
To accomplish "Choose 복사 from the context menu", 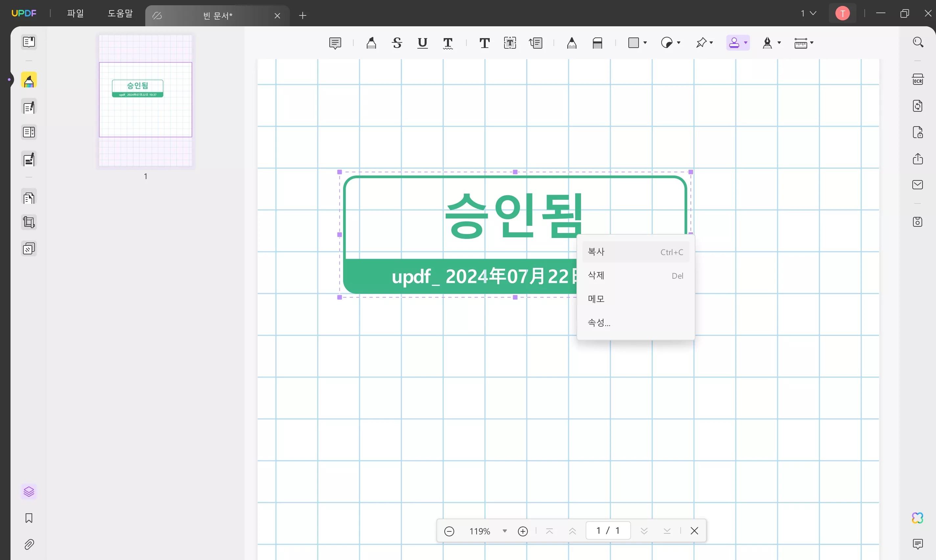I will [636, 252].
